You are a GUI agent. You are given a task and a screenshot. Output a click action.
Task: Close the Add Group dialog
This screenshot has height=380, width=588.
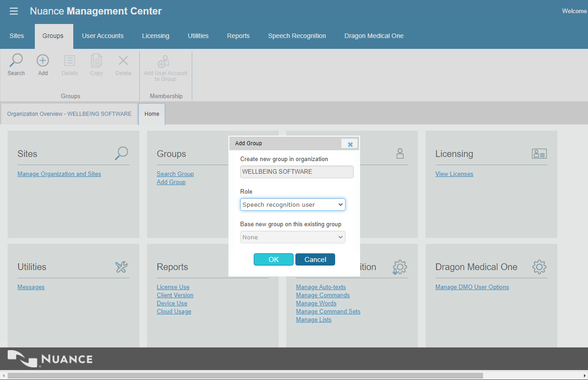tap(350, 144)
